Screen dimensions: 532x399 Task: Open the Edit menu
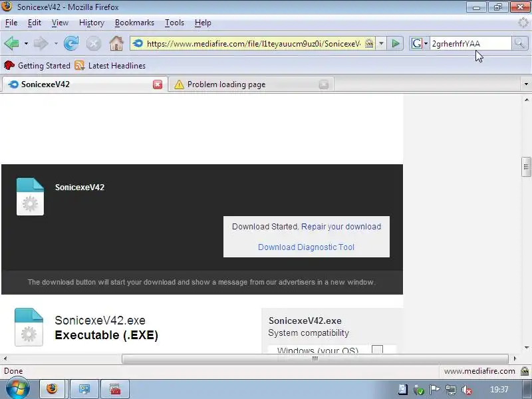point(35,23)
